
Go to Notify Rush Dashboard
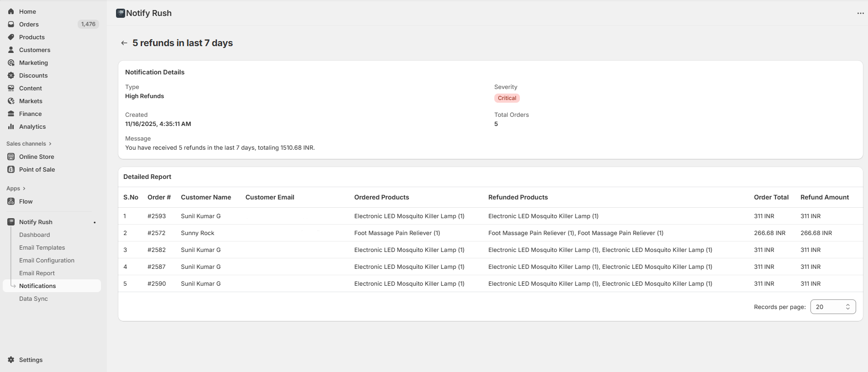click(x=34, y=235)
